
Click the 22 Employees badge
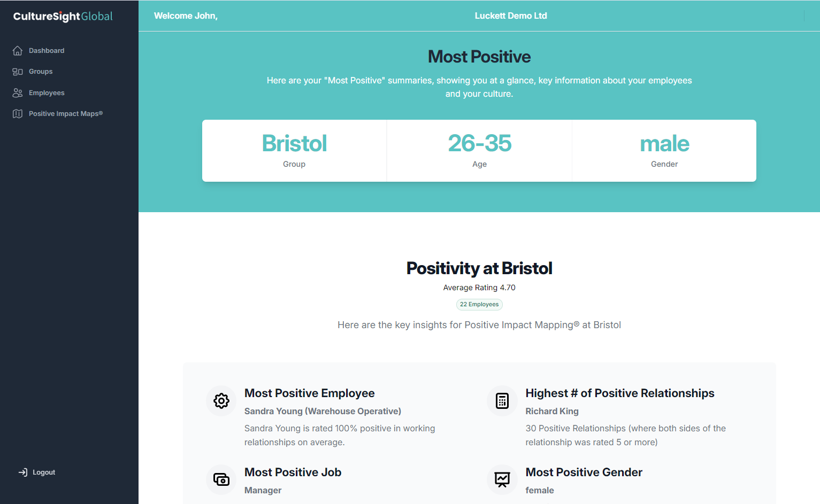click(x=479, y=305)
